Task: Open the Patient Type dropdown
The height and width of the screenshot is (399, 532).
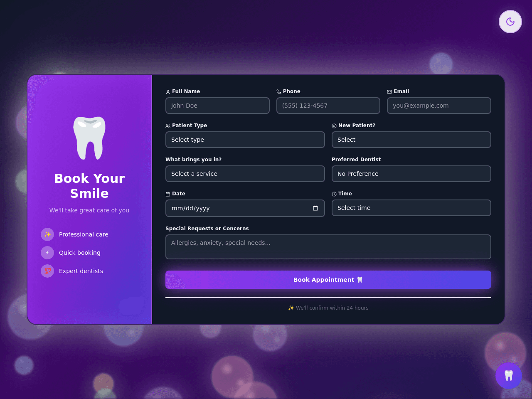Action: (245, 140)
